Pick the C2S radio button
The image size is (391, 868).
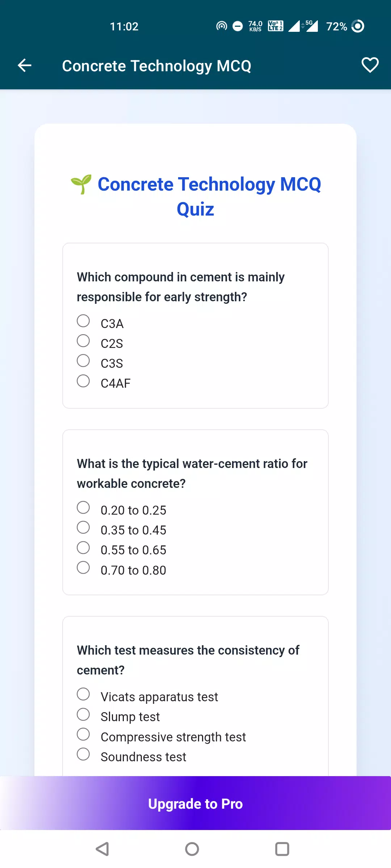click(x=83, y=341)
